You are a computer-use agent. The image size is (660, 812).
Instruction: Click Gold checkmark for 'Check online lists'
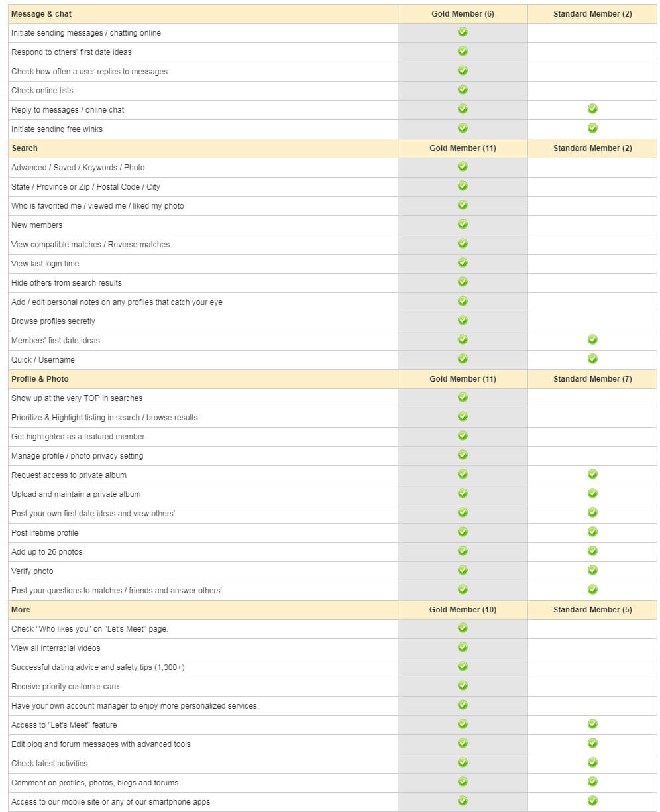pyautogui.click(x=463, y=89)
